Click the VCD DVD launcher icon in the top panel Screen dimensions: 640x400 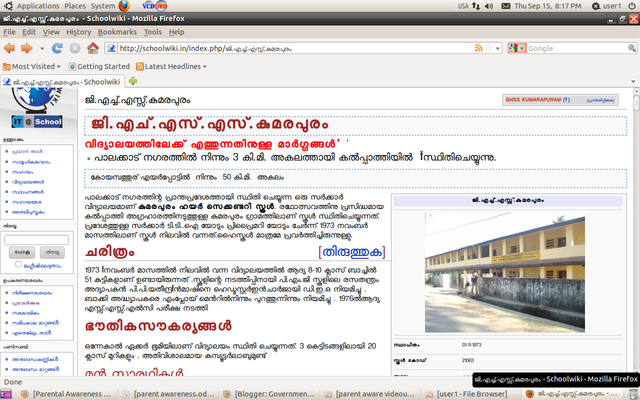pyautogui.click(x=155, y=6)
